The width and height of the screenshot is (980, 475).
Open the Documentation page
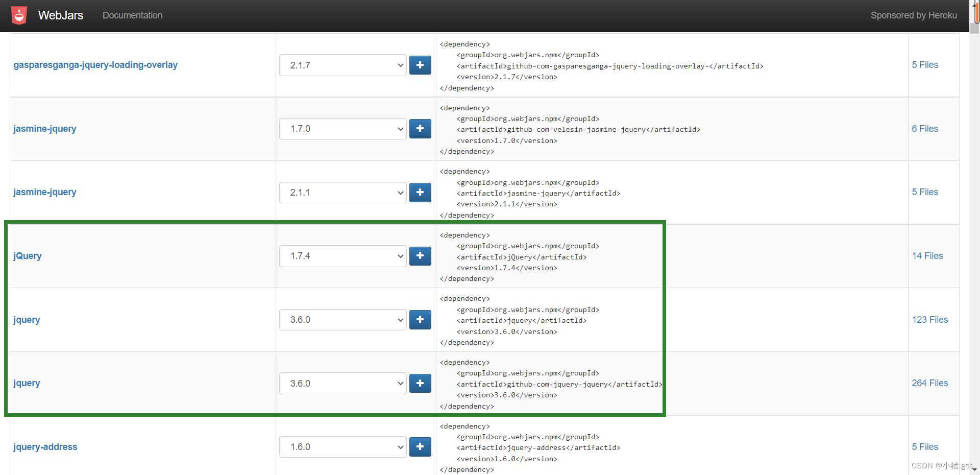coord(132,15)
